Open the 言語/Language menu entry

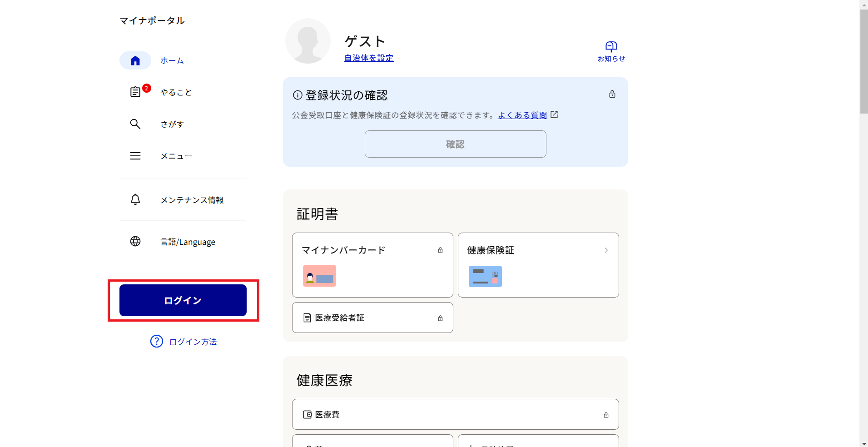tap(187, 241)
